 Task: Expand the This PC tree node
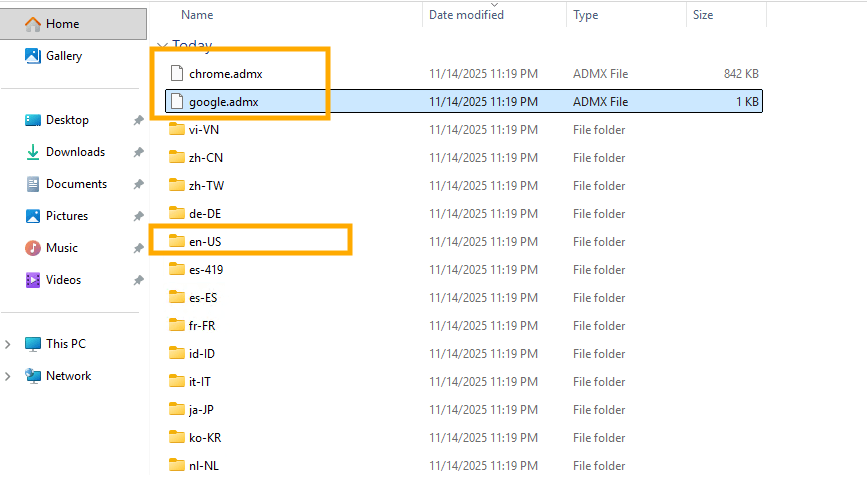(x=9, y=344)
